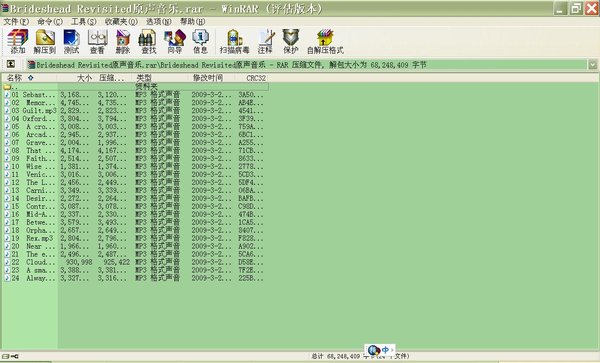Open the 选项(N) menu
Screen dimensions: 600x363
tap(158, 21)
